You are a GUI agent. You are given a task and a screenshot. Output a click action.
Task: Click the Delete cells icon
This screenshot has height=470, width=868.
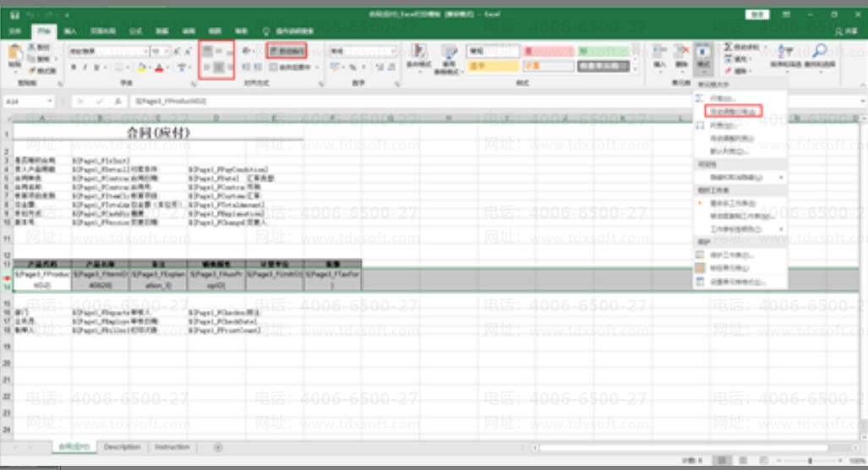point(681,53)
